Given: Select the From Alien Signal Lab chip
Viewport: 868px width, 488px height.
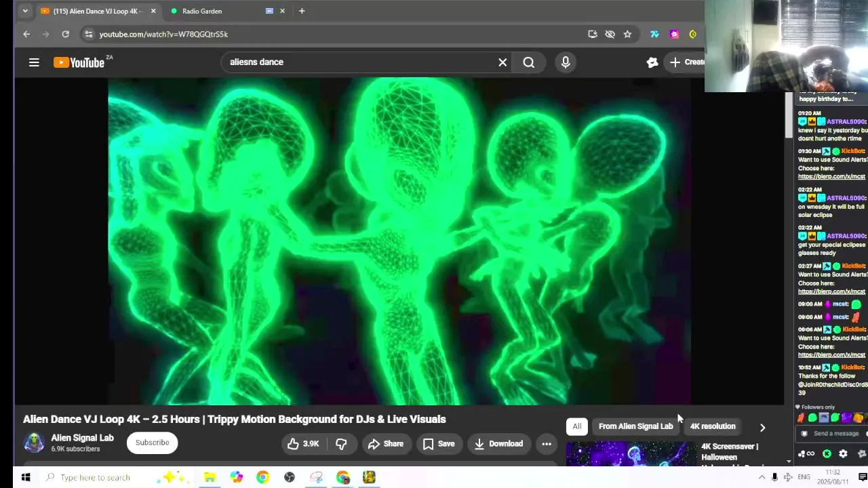Looking at the screenshot, I should (635, 426).
